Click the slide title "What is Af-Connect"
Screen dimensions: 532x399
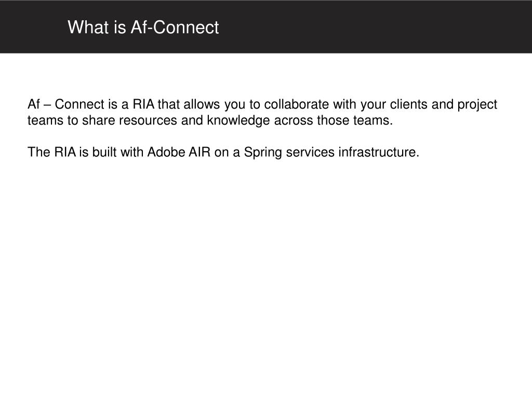[143, 27]
